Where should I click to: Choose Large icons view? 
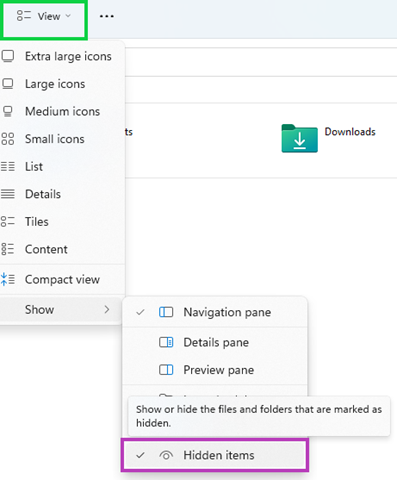[x=55, y=84]
